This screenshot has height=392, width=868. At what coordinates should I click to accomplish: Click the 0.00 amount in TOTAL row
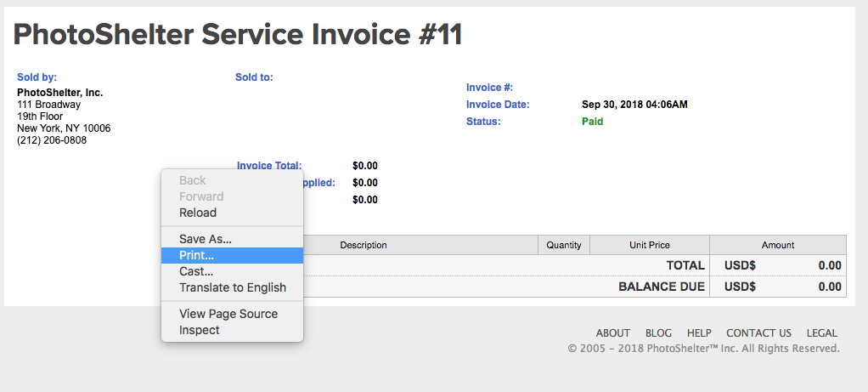tap(830, 265)
